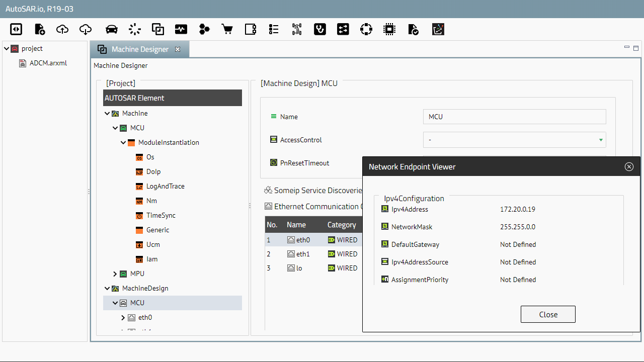Open the AccessControl dropdown
Screen dimensions: 644x362
pyautogui.click(x=514, y=140)
